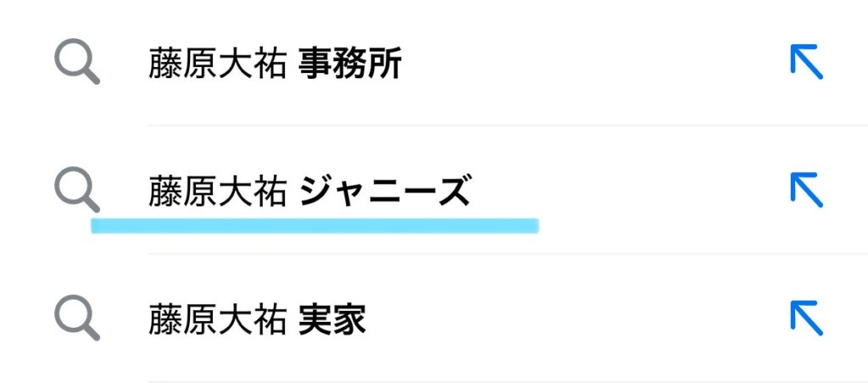This screenshot has height=383, width=868.
Task: Click the blue arrow on ジャニーズ row
Action: [x=807, y=190]
